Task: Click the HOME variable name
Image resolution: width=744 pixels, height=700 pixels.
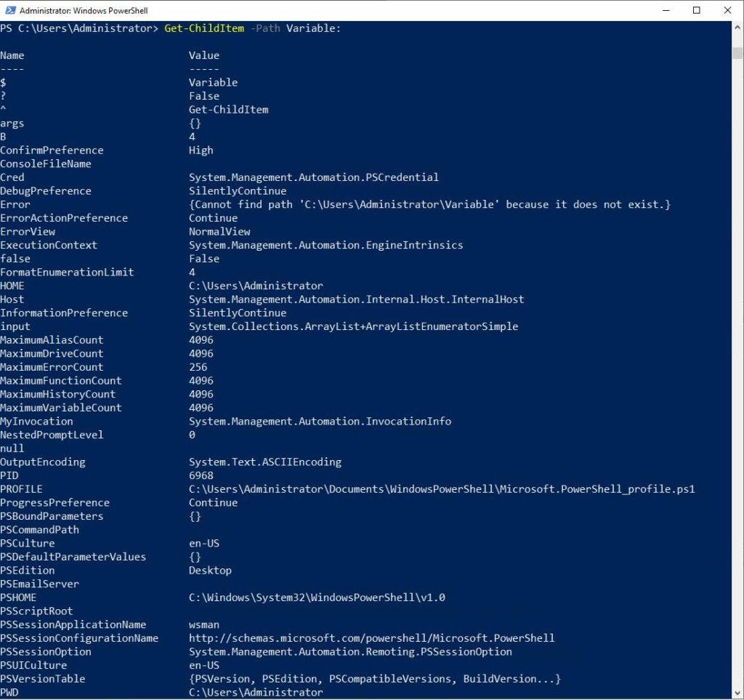Action: tap(12, 286)
